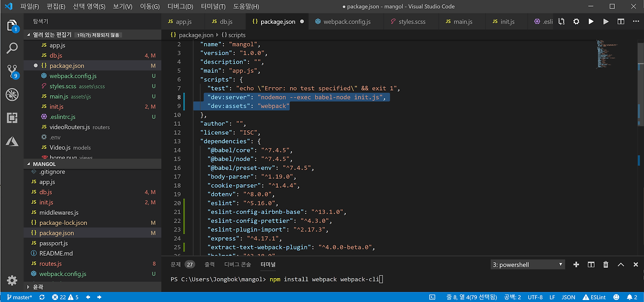Open the Explorer view in activity bar
Screen dimensions: 644x302
click(12, 26)
